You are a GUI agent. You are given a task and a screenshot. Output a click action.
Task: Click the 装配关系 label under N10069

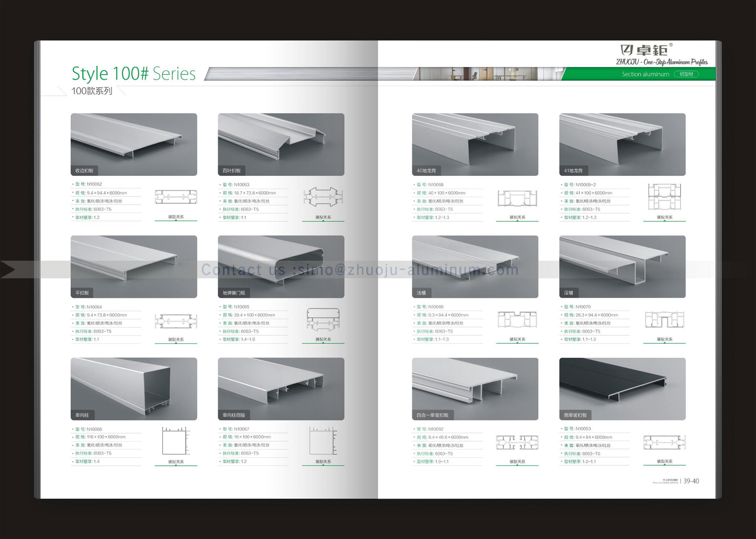(x=517, y=340)
